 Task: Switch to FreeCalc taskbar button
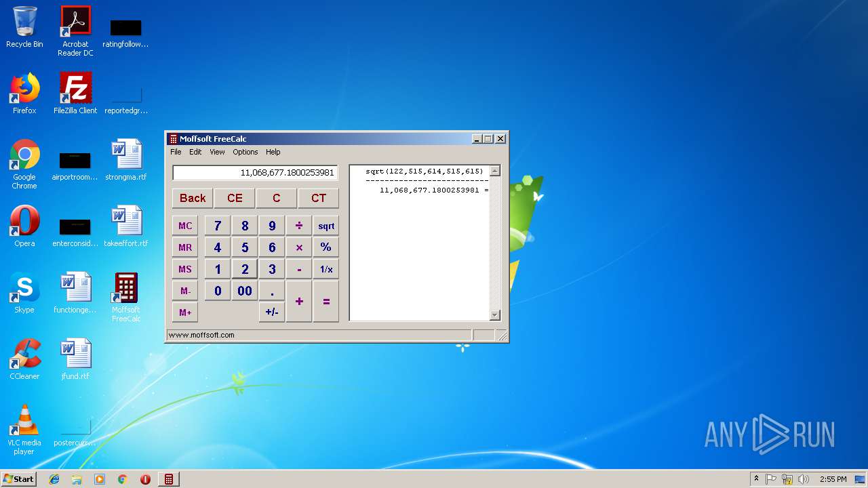coord(169,479)
